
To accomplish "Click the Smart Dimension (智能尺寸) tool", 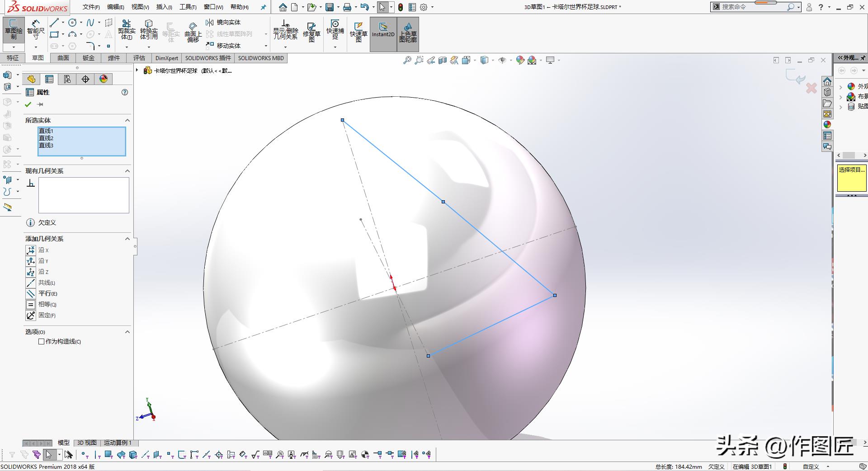I will coord(36,28).
